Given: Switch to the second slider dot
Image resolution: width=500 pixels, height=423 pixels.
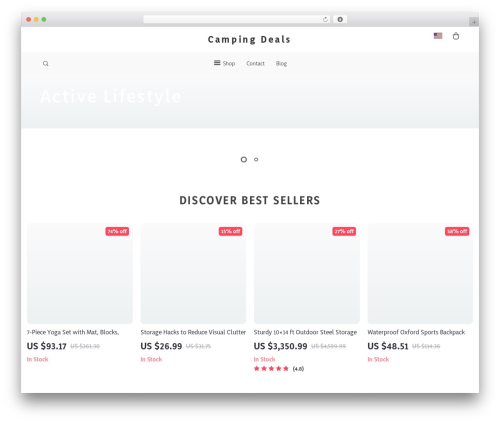Looking at the screenshot, I should coord(256,160).
